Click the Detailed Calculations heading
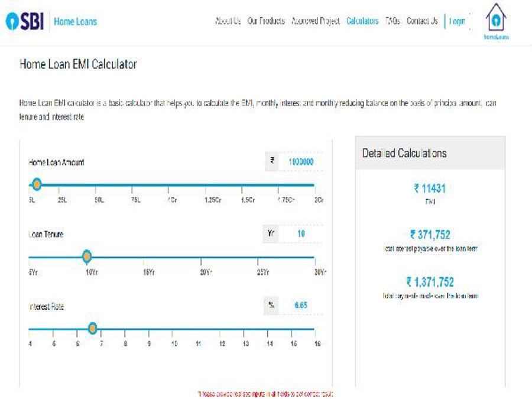This screenshot has height=399, width=532. coord(404,153)
